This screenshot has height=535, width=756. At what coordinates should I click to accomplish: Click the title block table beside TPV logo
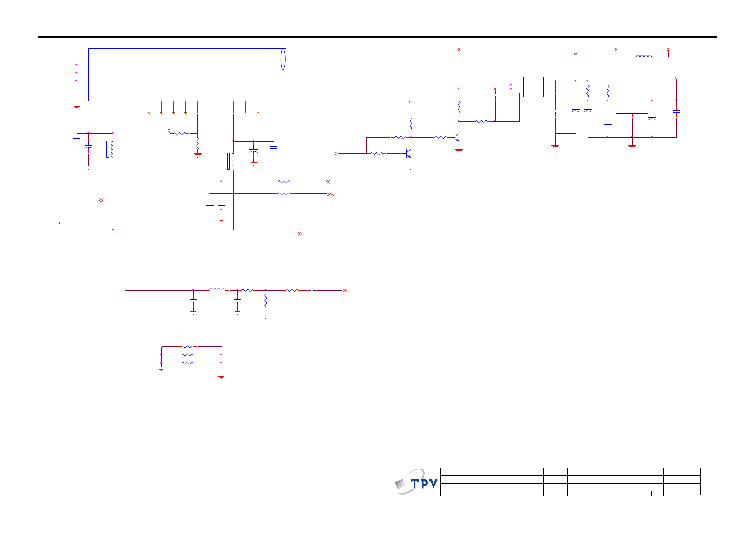(570, 482)
